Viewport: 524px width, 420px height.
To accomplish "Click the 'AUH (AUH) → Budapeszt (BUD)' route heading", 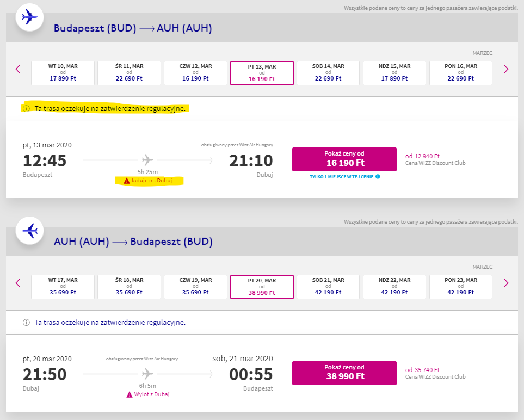I will [x=133, y=242].
